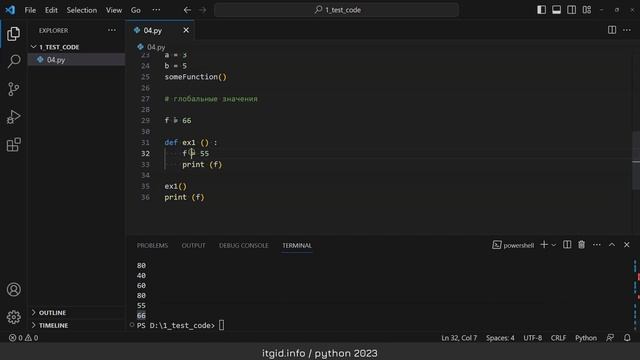Open the feedback icon in status bar

pyautogui.click(x=610, y=338)
